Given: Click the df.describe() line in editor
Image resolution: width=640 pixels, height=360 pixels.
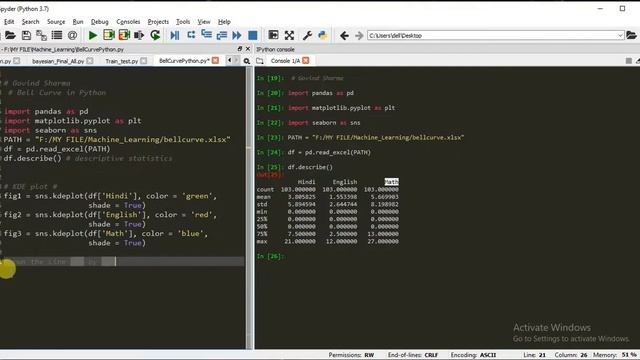Looking at the screenshot, I should point(88,158).
